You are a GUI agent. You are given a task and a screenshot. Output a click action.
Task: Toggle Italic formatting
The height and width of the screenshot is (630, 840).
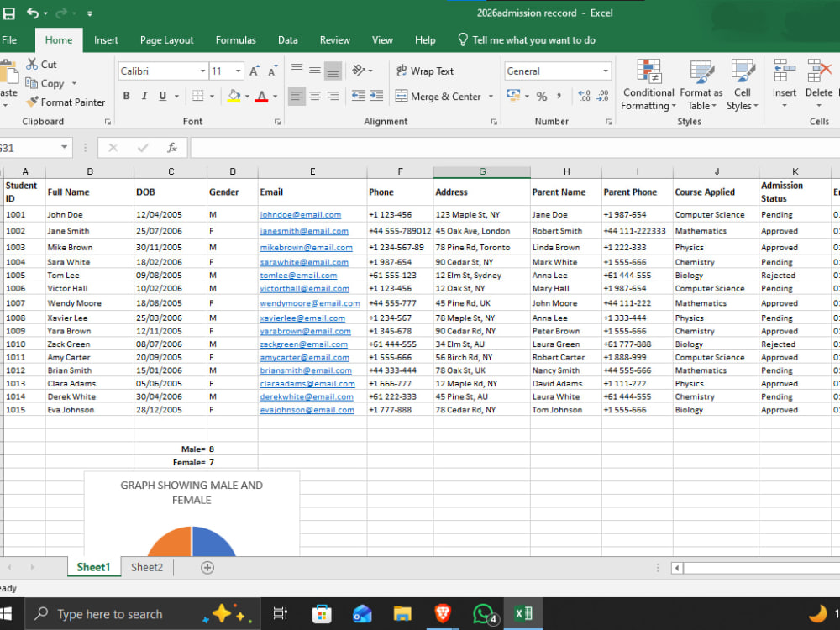pyautogui.click(x=144, y=96)
